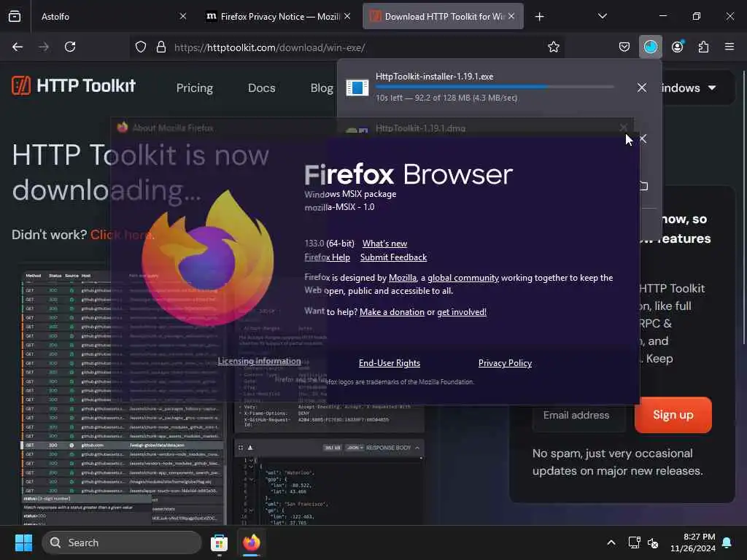Screen dimensions: 747x560
Task: Click the Firefox taskbar icon
Action: coord(252,542)
